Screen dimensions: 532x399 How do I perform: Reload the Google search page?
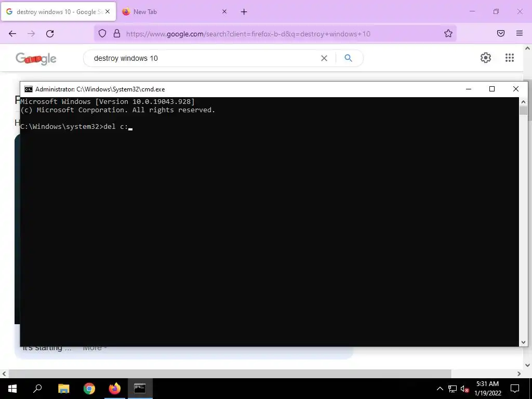pos(50,34)
